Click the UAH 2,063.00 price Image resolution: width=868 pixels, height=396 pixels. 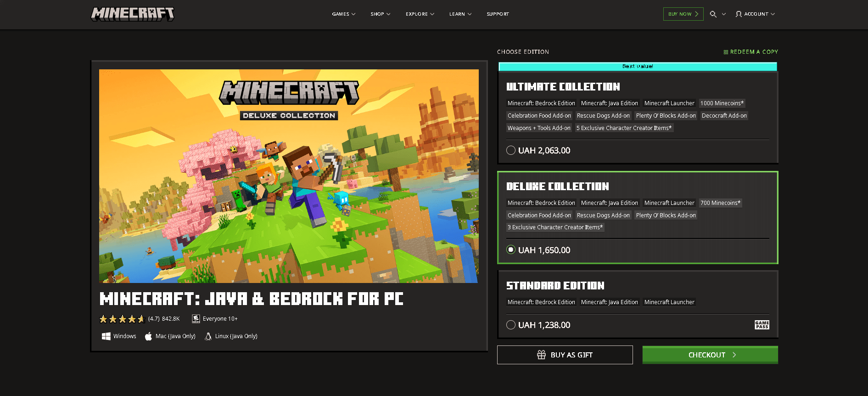(x=544, y=151)
